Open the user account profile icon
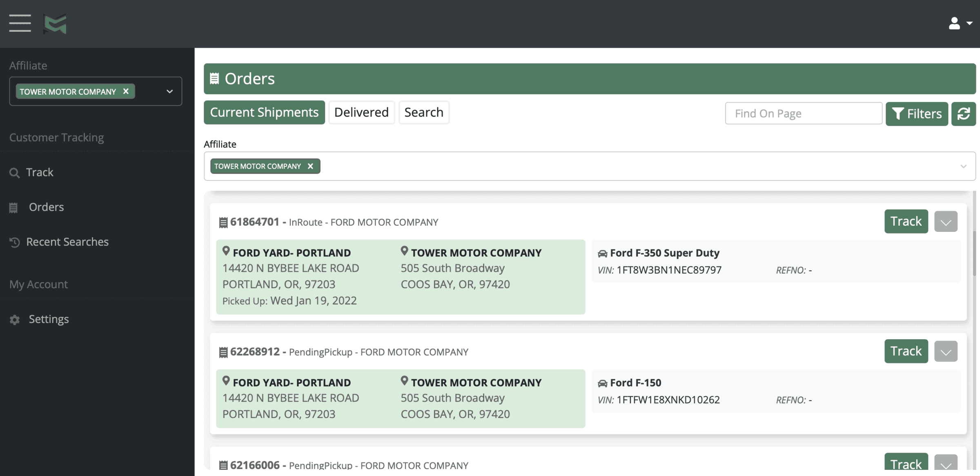Screen dimensions: 980x476 [x=954, y=23]
